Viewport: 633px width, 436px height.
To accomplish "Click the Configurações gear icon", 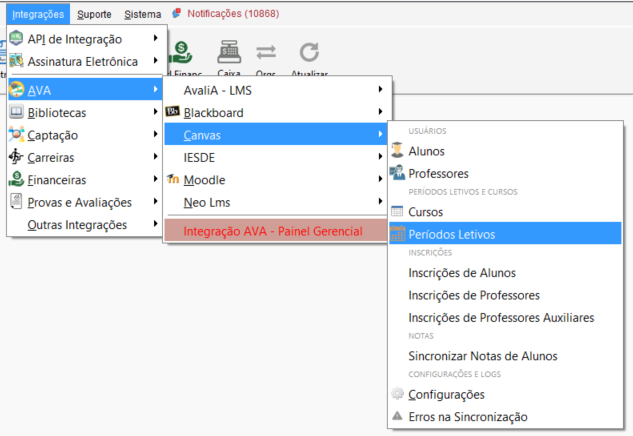I will pos(397,393).
